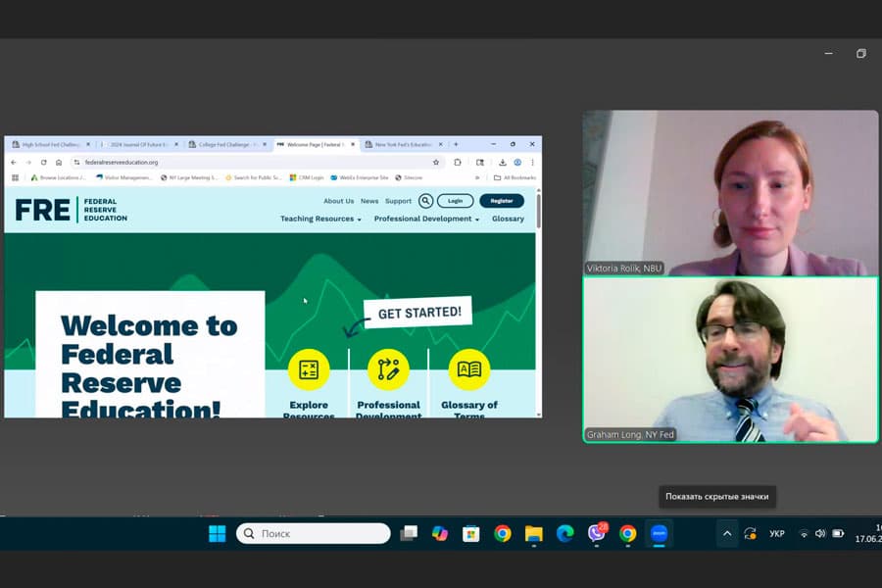Image resolution: width=882 pixels, height=588 pixels.
Task: Click the Login button
Action: 455,201
